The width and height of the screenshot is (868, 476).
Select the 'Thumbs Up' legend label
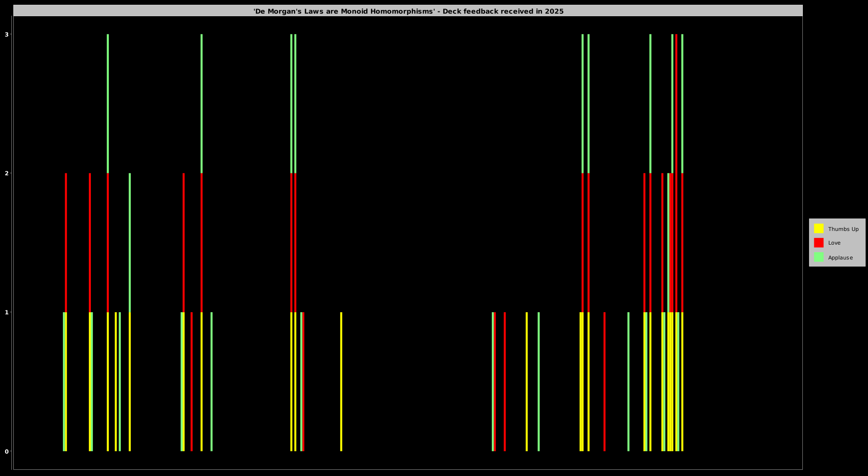click(843, 229)
